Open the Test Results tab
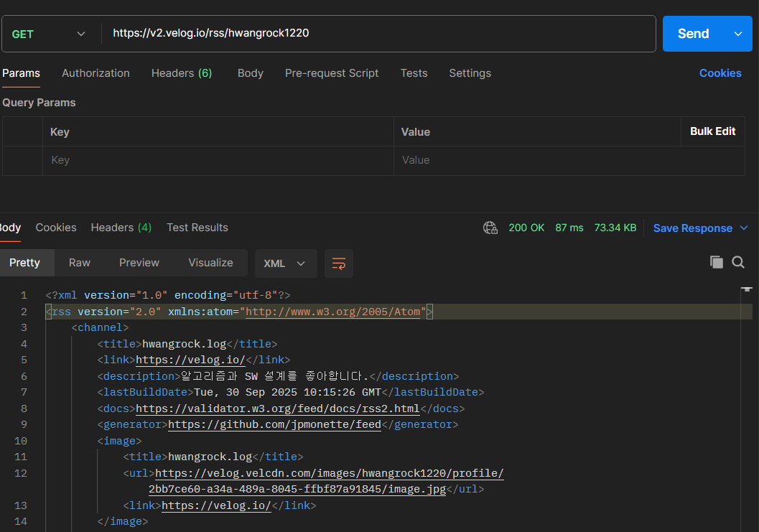Viewport: 759px width, 532px height. [197, 228]
